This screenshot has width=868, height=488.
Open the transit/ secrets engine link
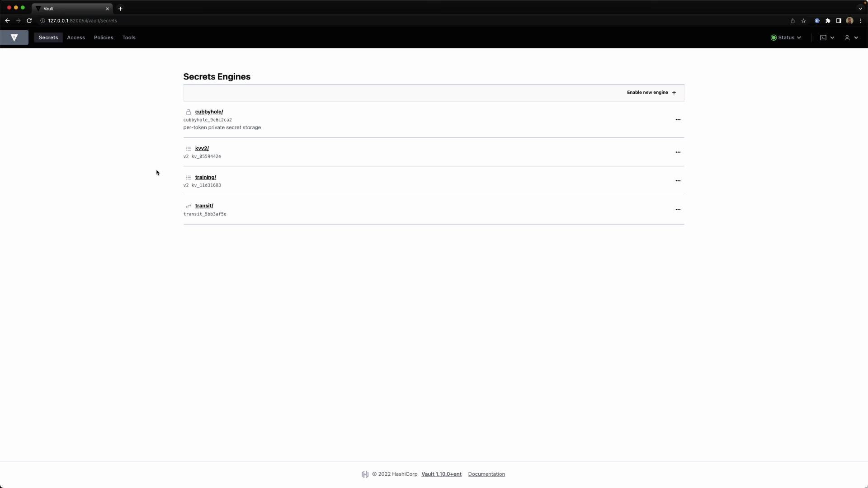pos(204,206)
